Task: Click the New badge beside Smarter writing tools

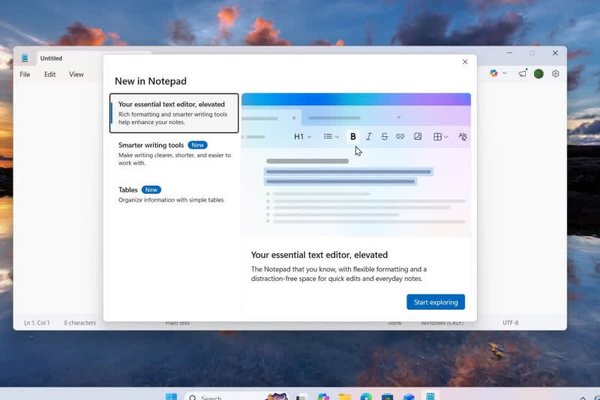Action: pyautogui.click(x=197, y=145)
